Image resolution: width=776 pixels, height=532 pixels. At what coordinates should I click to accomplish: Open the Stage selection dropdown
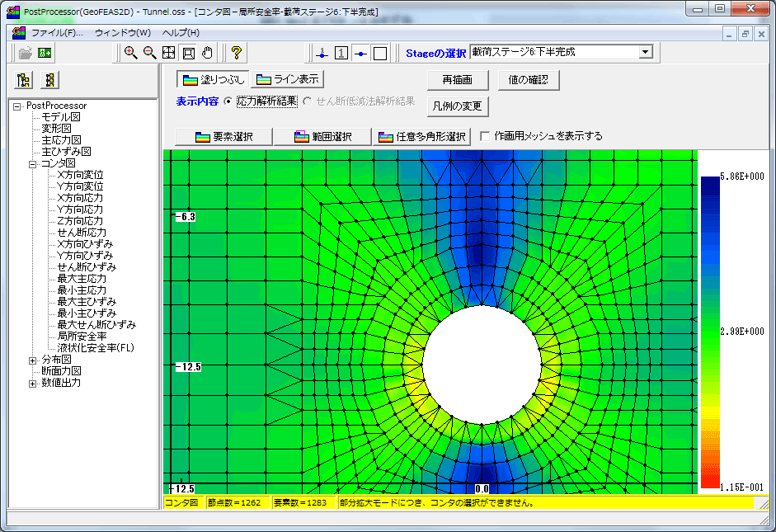646,52
